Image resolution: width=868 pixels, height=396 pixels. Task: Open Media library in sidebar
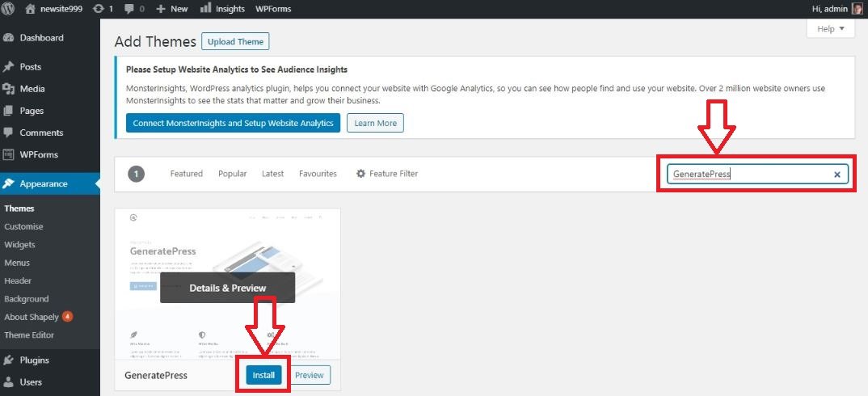[x=32, y=89]
